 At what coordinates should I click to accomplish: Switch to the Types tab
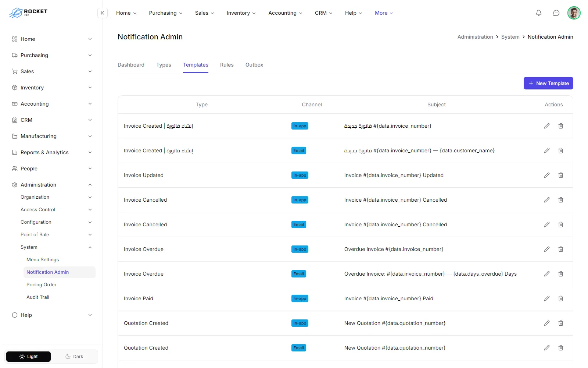coord(164,65)
